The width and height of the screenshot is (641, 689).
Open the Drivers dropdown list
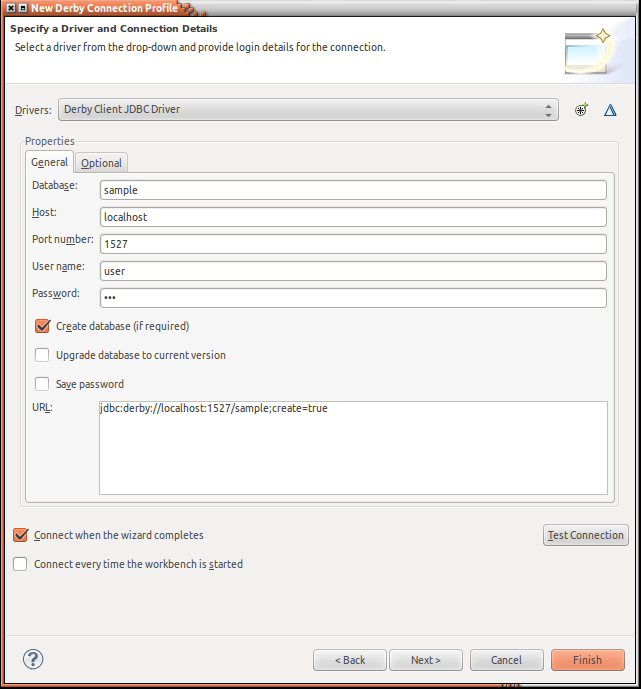[308, 109]
